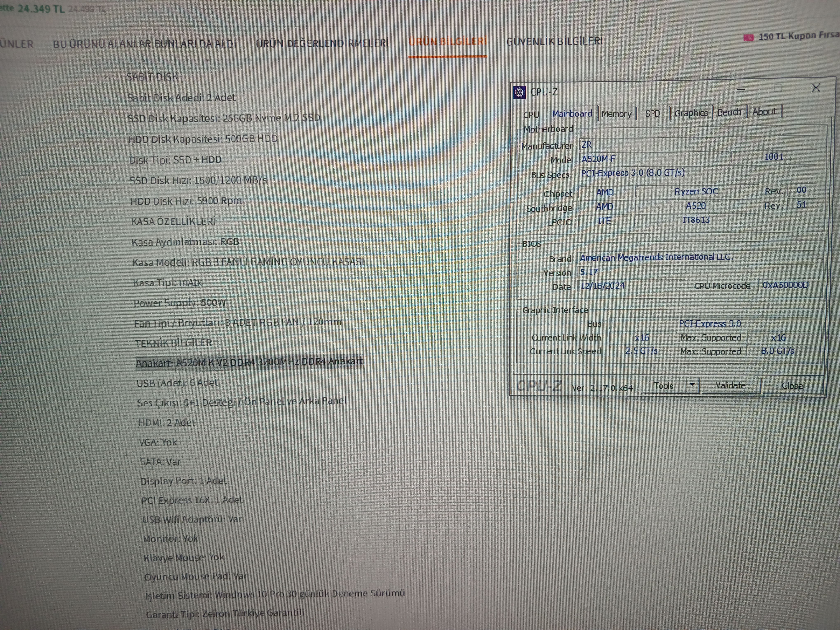Image resolution: width=840 pixels, height=630 pixels.
Task: Click the SSD Disk Hızı 1500/1200 MB/s line
Action: (198, 180)
